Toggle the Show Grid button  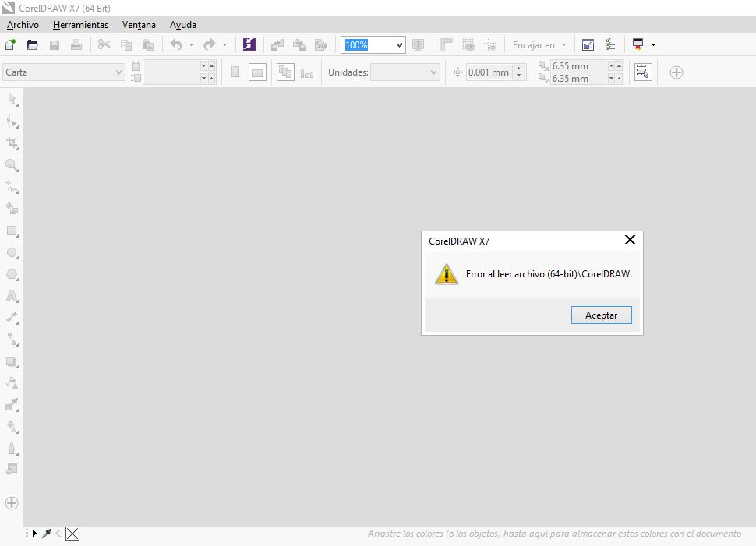468,45
